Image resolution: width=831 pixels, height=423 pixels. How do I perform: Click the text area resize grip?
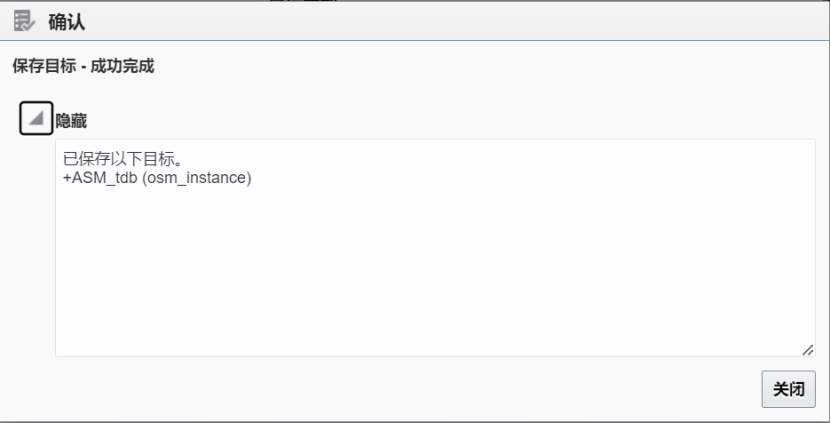tap(808, 350)
